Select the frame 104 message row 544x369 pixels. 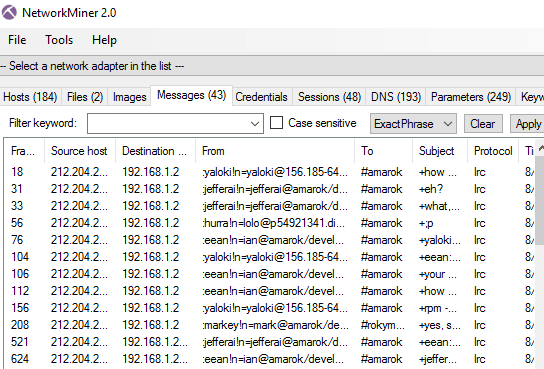point(270,257)
